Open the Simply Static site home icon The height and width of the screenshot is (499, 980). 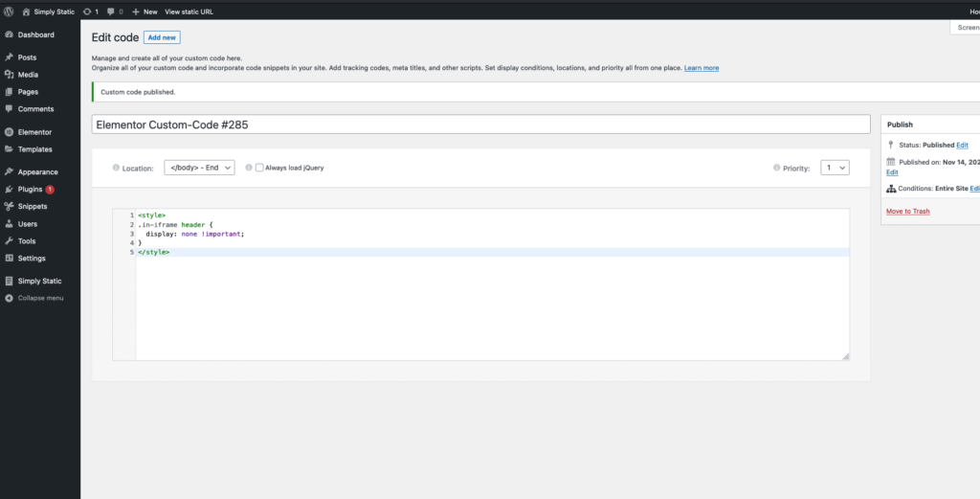(x=26, y=11)
